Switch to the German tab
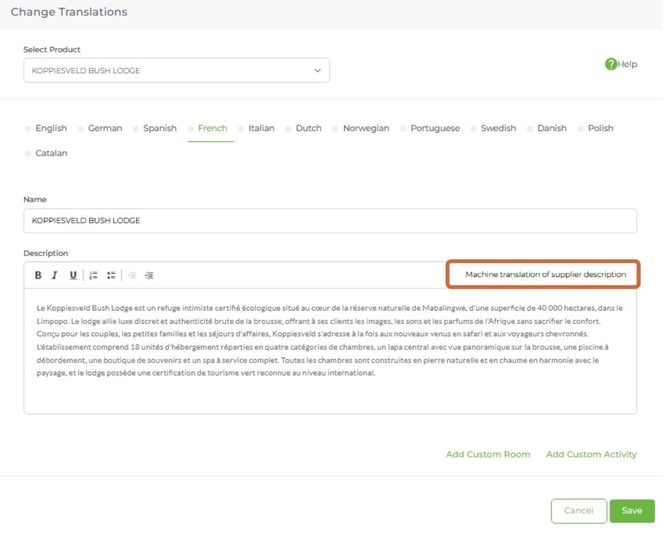 (105, 128)
